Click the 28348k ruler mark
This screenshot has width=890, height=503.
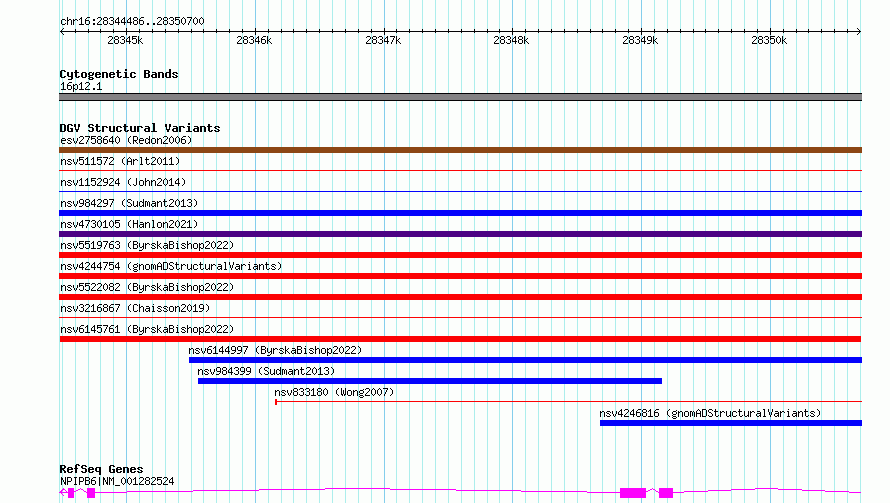coord(511,40)
